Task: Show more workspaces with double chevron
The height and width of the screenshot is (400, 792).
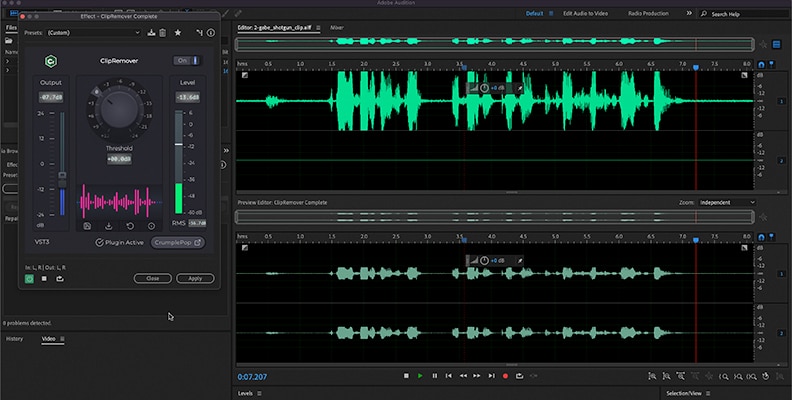Action: 689,14
